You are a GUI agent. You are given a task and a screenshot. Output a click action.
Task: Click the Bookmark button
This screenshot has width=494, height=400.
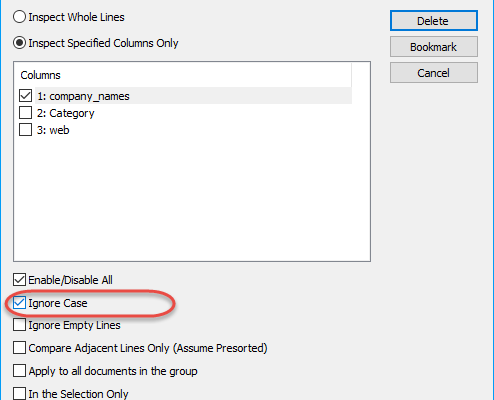point(434,47)
